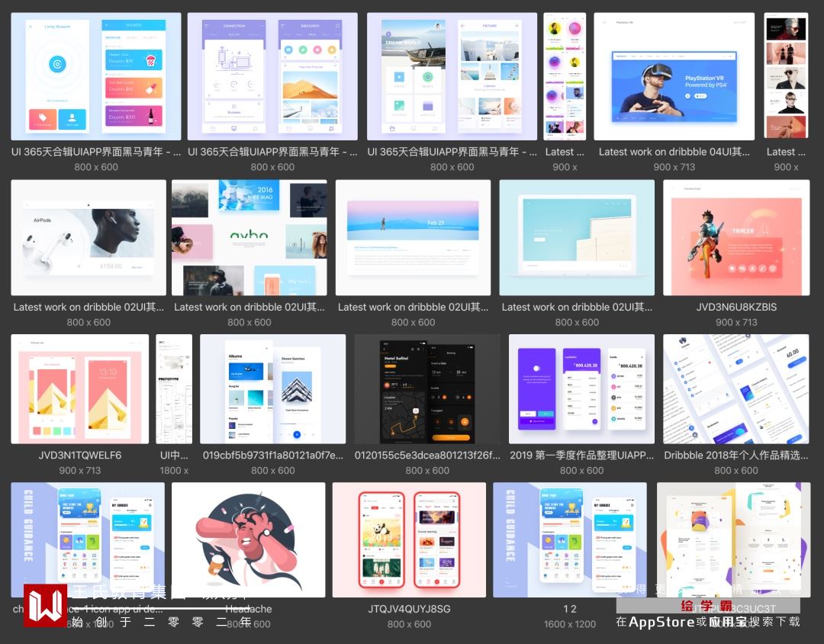Image resolution: width=824 pixels, height=644 pixels.
Task: Click the '1600 x 1200' dimensions text
Action: [570, 625]
